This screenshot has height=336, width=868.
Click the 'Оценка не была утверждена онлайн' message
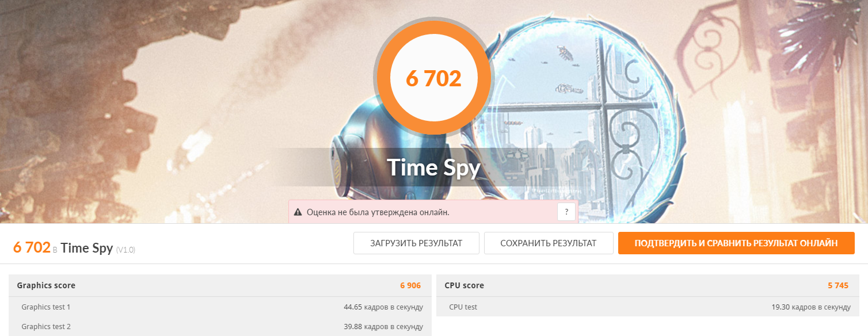tap(378, 212)
